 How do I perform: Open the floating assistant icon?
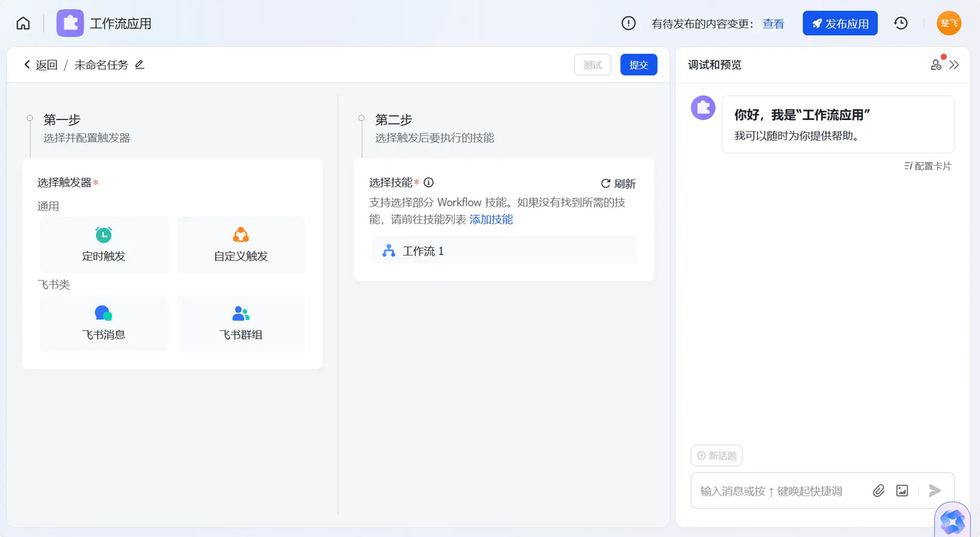tap(953, 522)
